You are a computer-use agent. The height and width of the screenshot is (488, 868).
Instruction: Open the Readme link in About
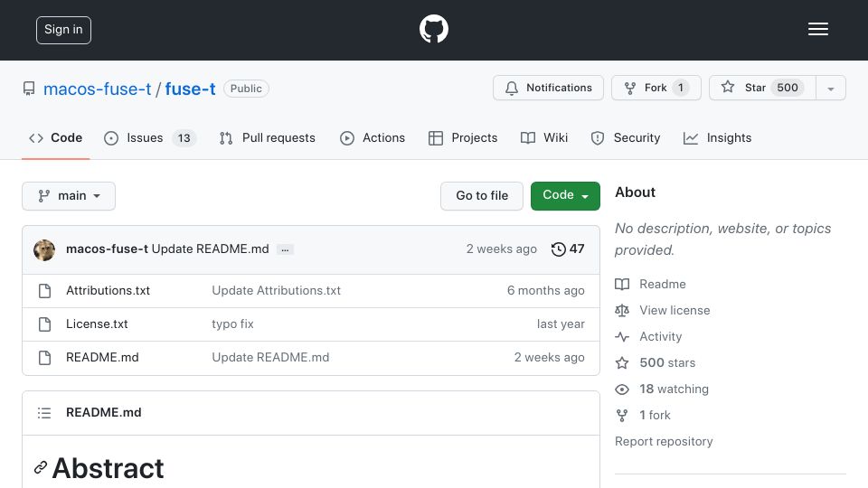650,285
